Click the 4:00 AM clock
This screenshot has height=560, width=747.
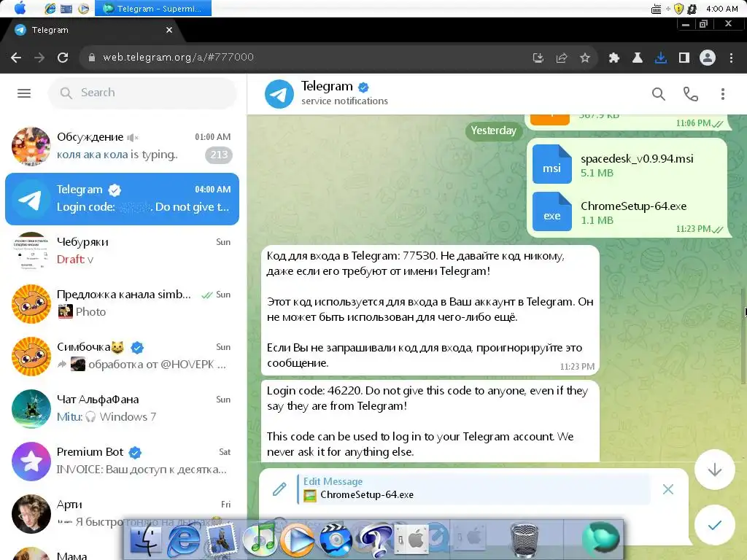point(721,9)
